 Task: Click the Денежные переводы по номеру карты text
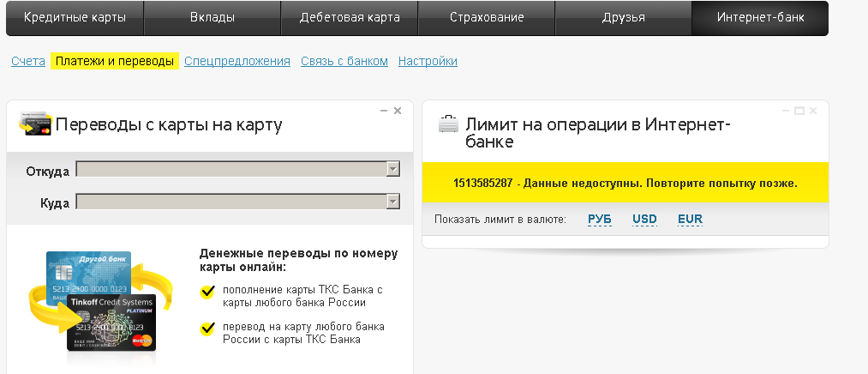coord(298,261)
